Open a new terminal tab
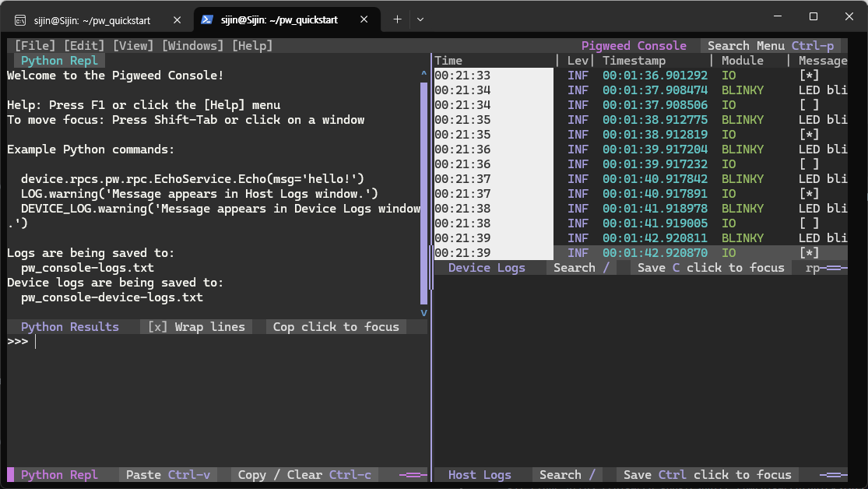868x489 pixels. 397,19
